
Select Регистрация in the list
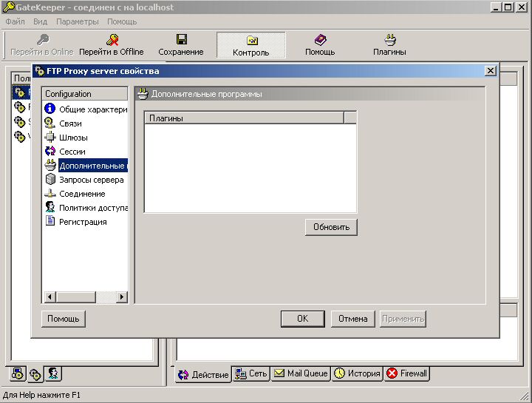(83, 222)
